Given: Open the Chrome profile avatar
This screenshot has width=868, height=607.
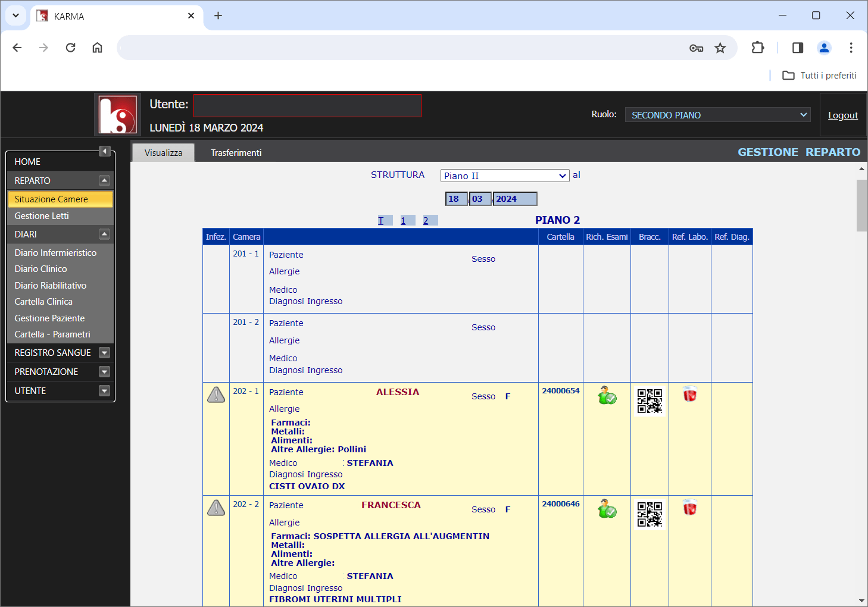Looking at the screenshot, I should point(824,48).
